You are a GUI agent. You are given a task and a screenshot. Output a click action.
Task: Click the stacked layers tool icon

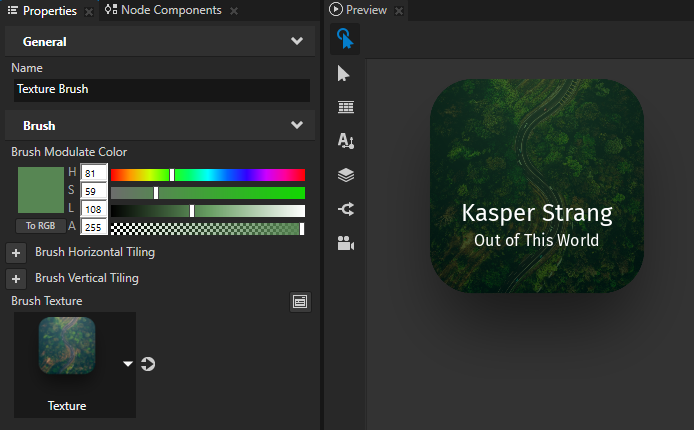[346, 175]
